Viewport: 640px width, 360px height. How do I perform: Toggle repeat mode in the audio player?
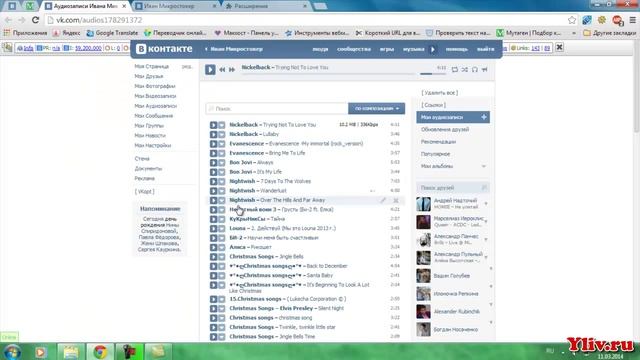coord(455,70)
